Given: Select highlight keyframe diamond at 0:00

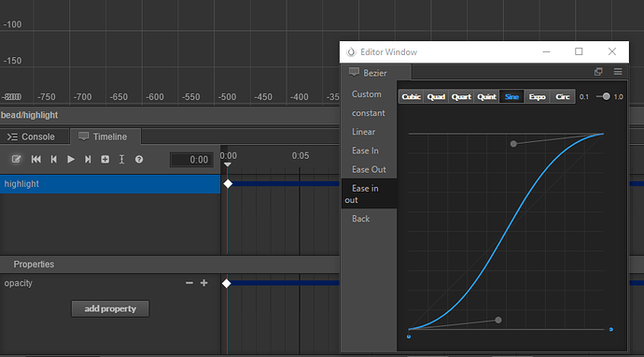Looking at the screenshot, I should [x=228, y=184].
